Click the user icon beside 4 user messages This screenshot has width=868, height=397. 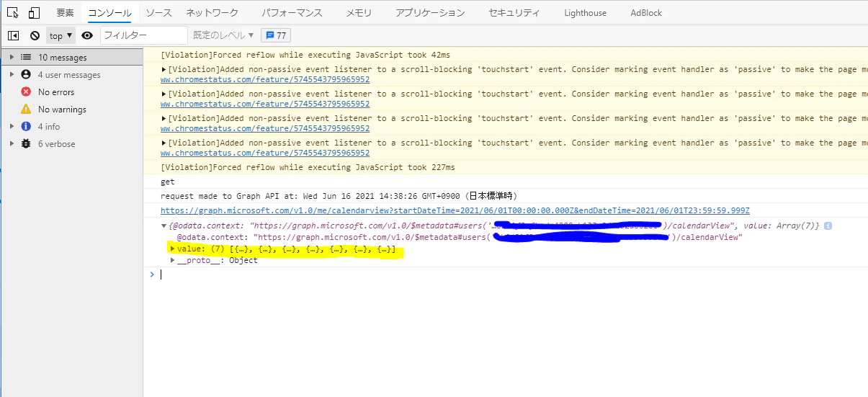pos(26,74)
